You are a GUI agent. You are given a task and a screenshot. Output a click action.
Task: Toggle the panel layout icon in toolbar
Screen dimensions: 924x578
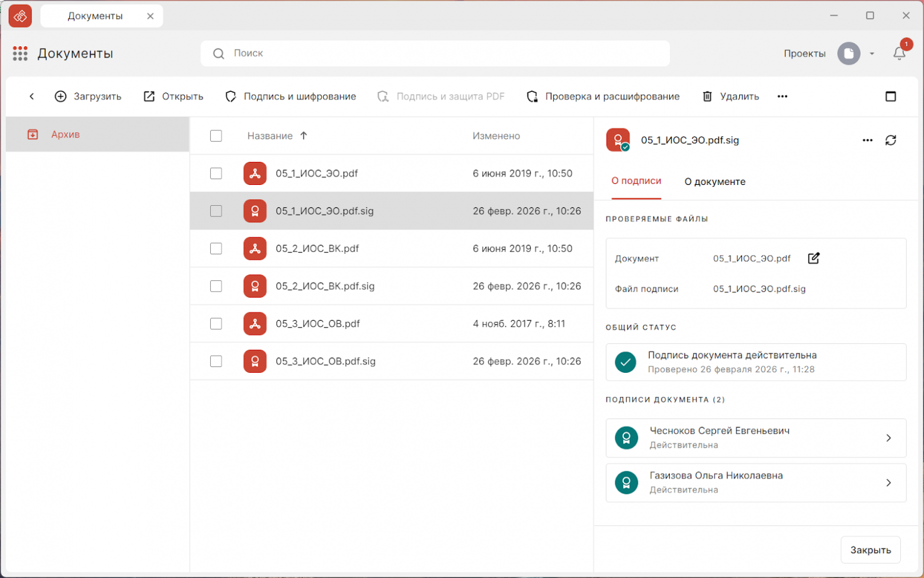890,97
